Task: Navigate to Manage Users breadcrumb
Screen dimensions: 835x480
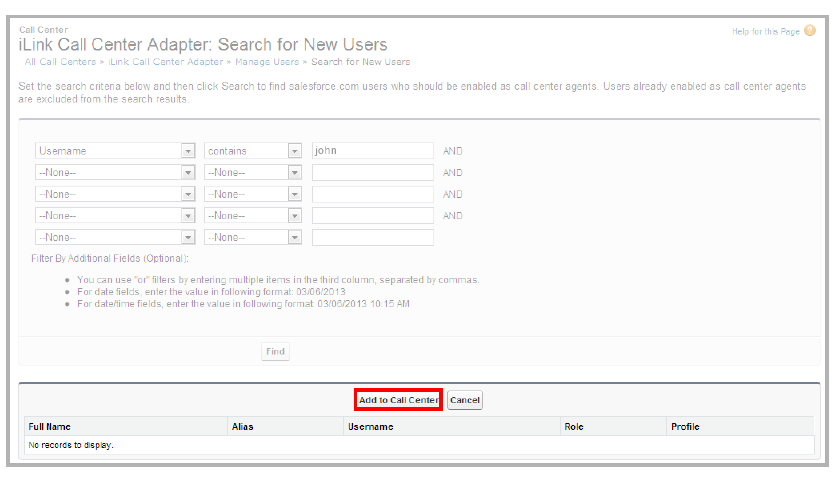Action: [267, 62]
